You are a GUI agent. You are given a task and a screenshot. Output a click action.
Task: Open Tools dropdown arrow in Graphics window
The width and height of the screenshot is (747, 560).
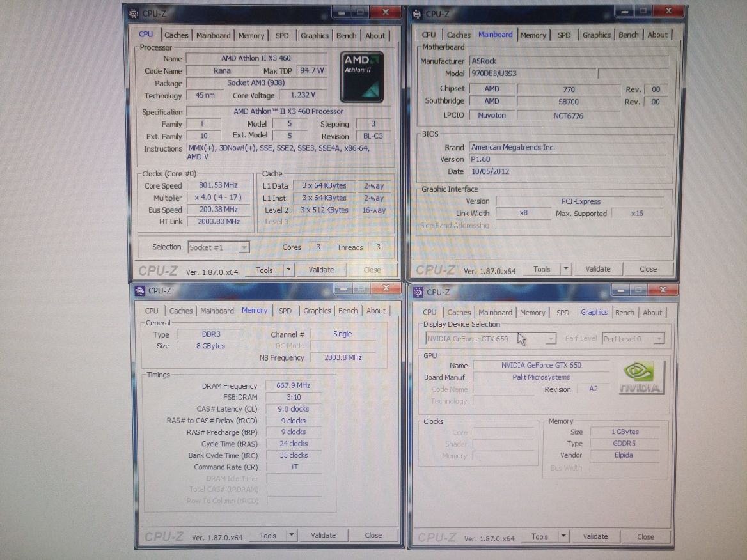563,536
